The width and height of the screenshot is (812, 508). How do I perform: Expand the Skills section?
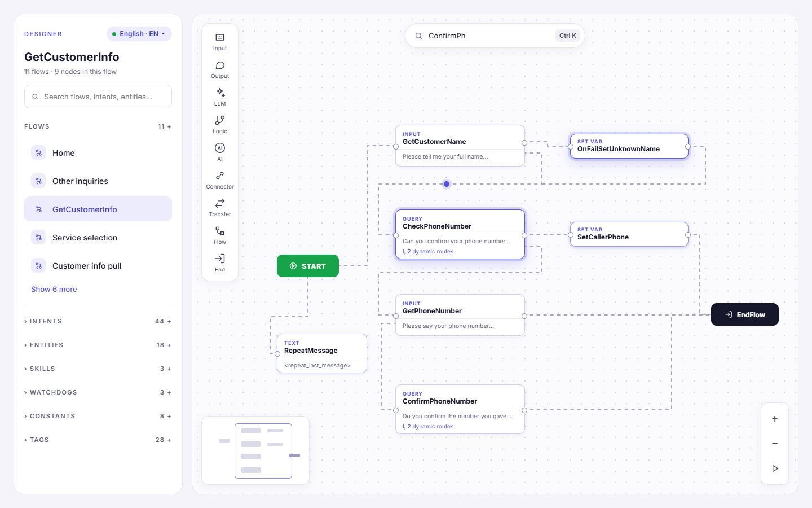click(98, 369)
